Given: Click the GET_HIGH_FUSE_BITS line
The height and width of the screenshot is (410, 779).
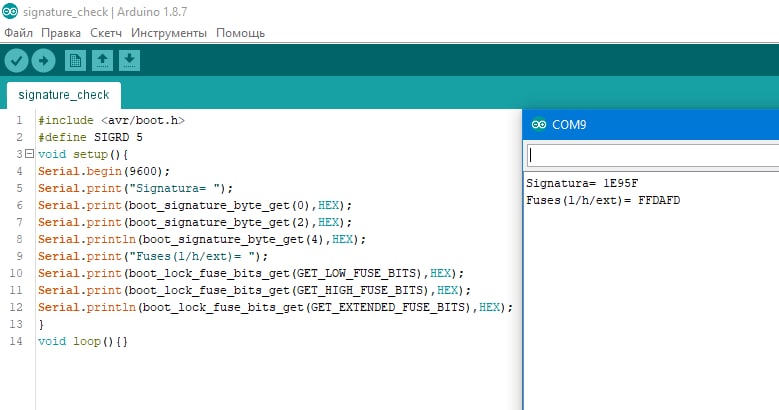Looking at the screenshot, I should [x=254, y=290].
